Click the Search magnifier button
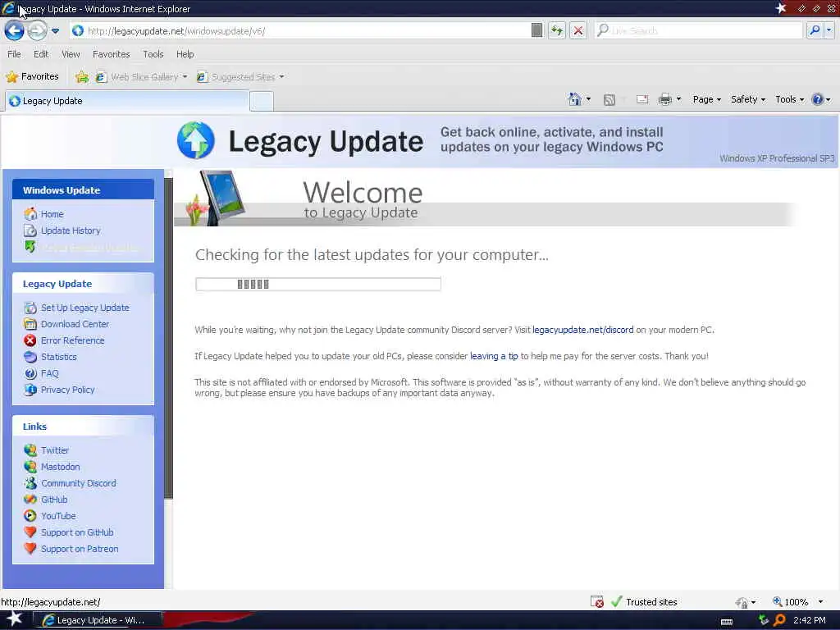 815,30
